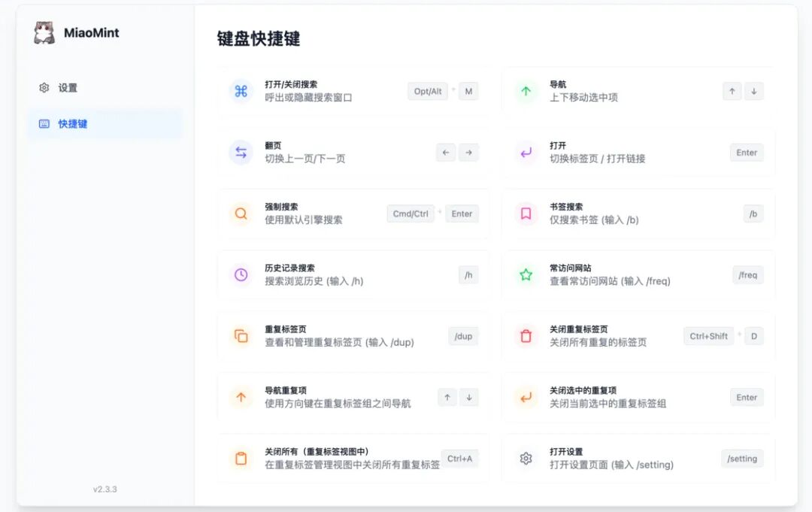
Task: Click the swap arrows icon for 翻页
Action: (241, 153)
